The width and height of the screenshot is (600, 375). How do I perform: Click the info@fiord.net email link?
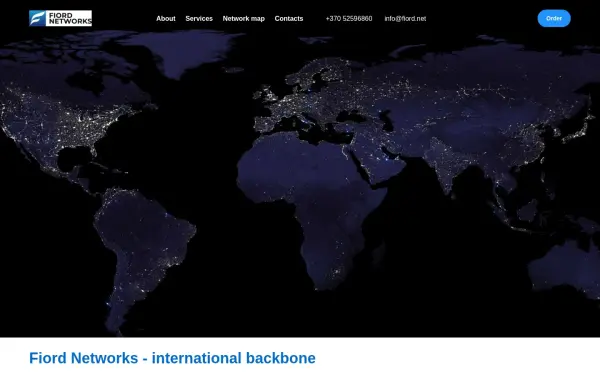pos(405,18)
